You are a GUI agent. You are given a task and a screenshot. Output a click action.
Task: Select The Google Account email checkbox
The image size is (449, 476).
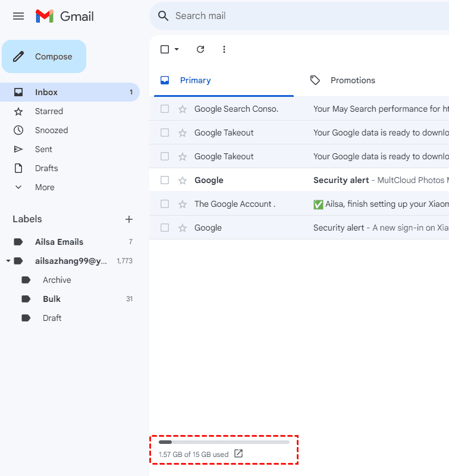coord(165,204)
